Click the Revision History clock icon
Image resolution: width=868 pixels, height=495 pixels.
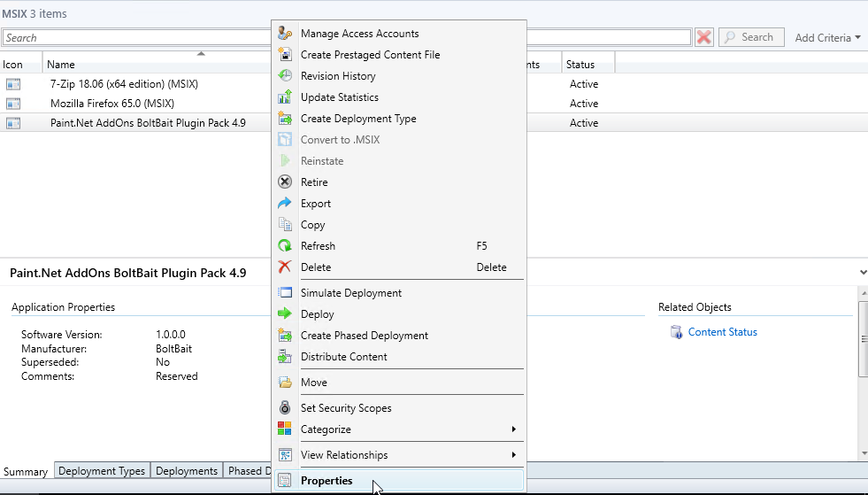click(x=284, y=76)
